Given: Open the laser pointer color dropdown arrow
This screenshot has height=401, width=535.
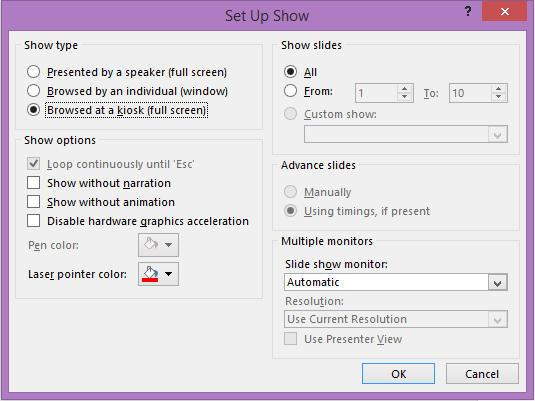Looking at the screenshot, I should (169, 274).
